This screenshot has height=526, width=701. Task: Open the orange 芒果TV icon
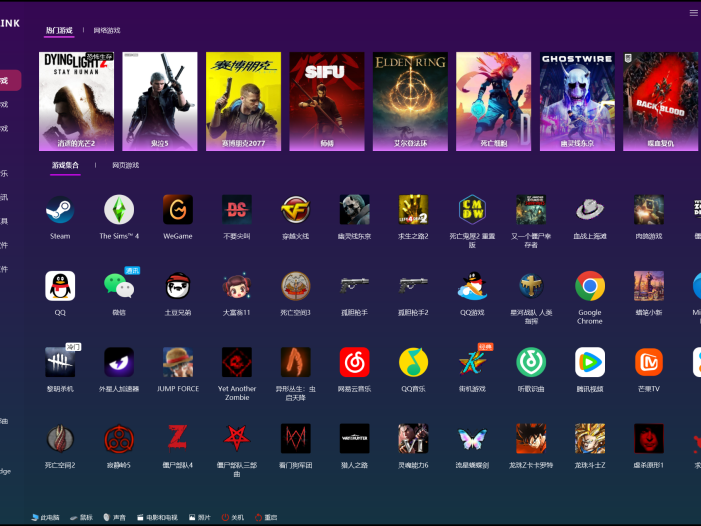pos(649,362)
